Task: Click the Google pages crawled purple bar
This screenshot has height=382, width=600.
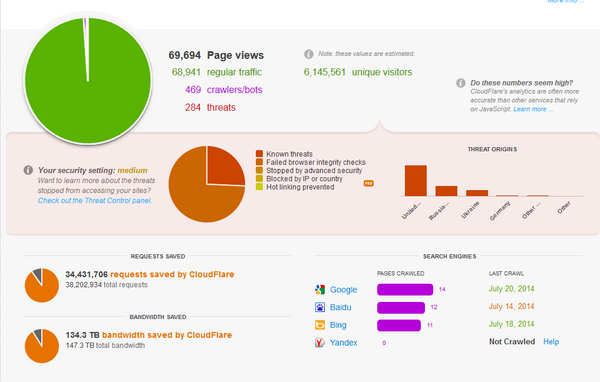Action: tap(405, 289)
